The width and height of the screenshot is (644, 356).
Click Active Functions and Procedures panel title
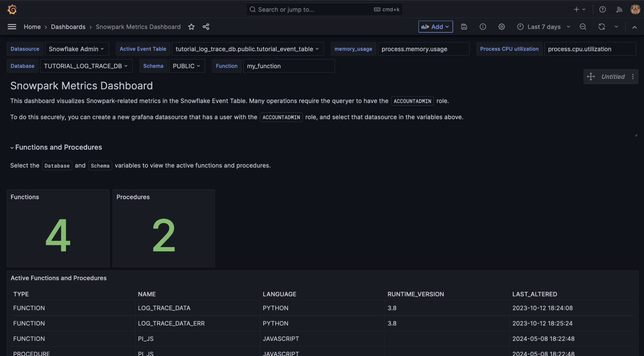(59, 278)
